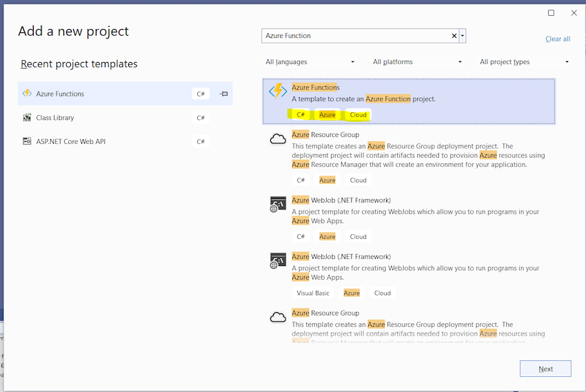Image resolution: width=586 pixels, height=392 pixels.
Task: Click the Azure Functions lightning bolt icon
Action: (278, 91)
